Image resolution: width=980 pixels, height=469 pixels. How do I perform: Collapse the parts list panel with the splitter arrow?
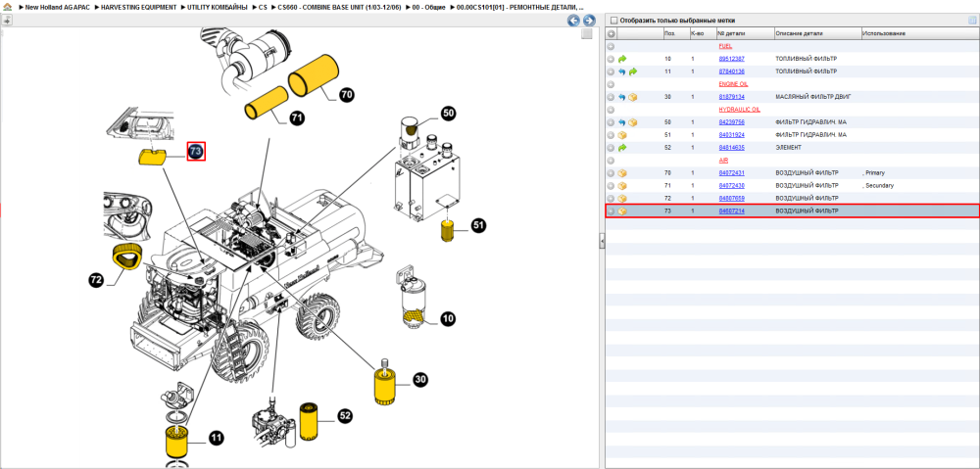(x=601, y=241)
